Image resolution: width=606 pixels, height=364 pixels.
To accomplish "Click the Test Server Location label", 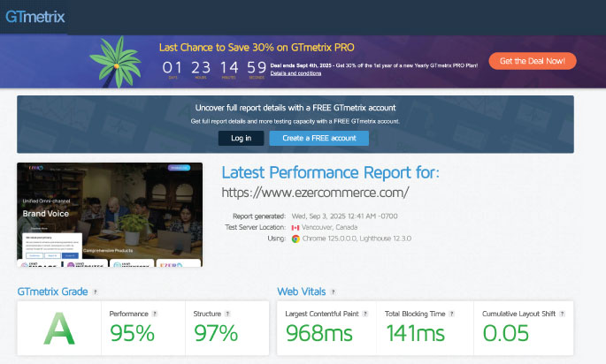I will (255, 227).
